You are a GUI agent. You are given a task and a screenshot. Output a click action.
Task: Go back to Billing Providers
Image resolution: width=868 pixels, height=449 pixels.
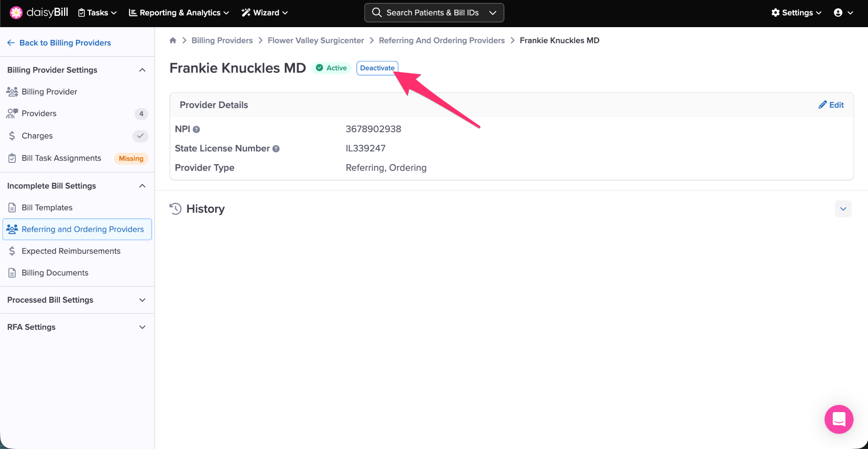click(x=59, y=43)
